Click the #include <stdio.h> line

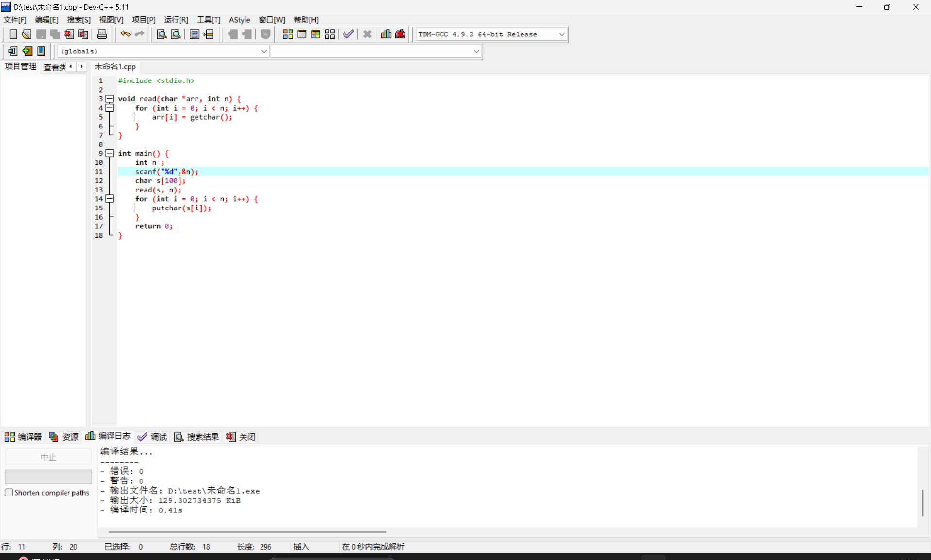pyautogui.click(x=156, y=80)
